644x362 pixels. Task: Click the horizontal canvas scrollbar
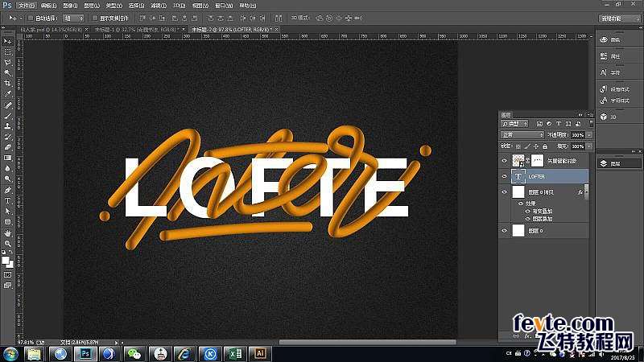click(x=368, y=342)
